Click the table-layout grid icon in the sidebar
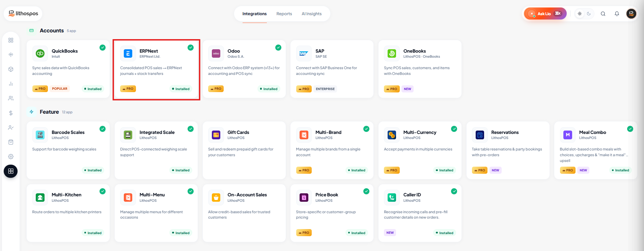The width and height of the screenshot is (644, 251). coord(11,55)
